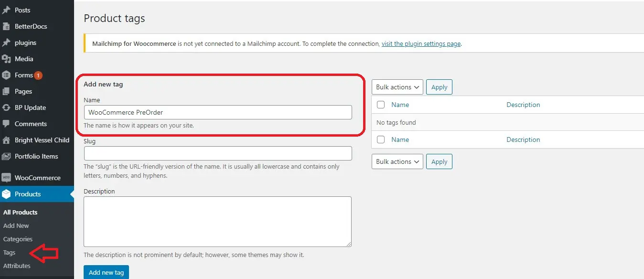Check the select-all box in table footer

point(381,139)
